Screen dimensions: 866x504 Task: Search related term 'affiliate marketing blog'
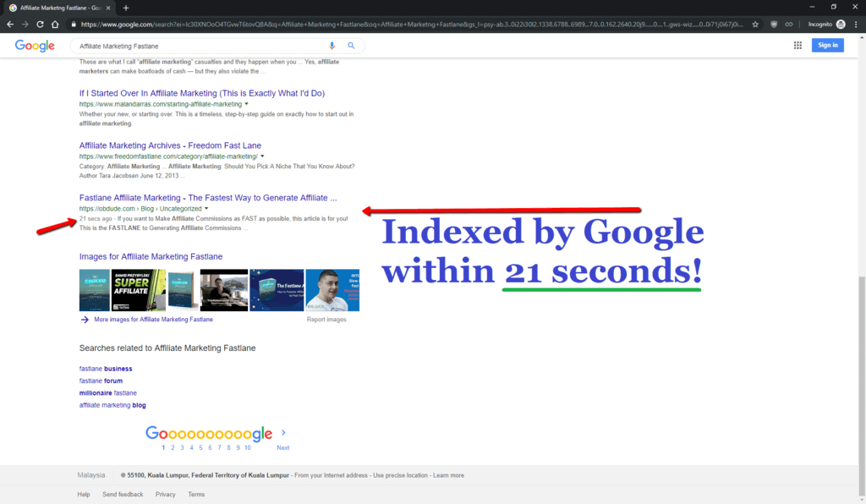click(x=112, y=405)
